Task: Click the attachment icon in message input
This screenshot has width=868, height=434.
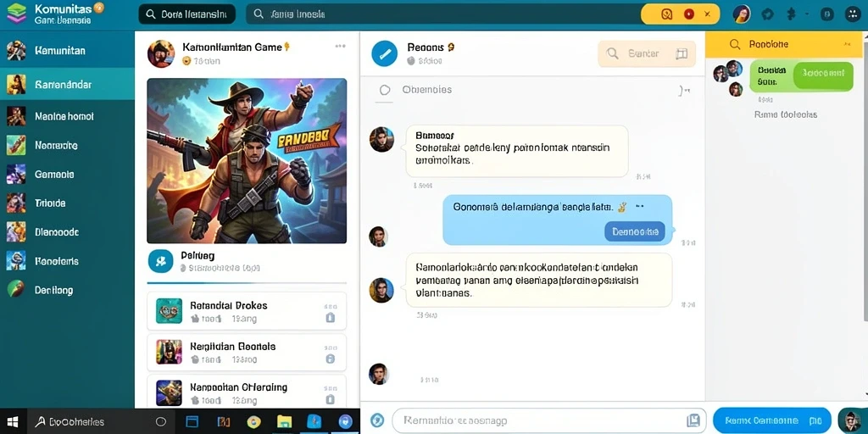Action: pyautogui.click(x=693, y=420)
